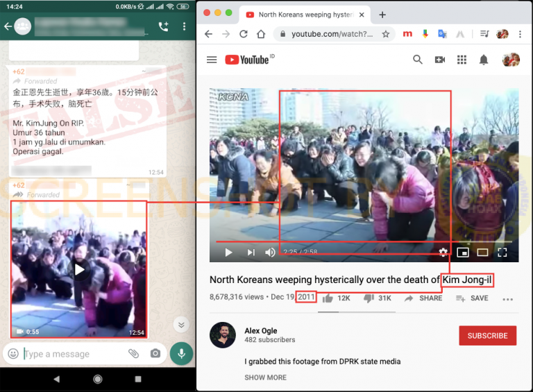533x392 pixels.
Task: Seek on the video progress bar
Action: (x=364, y=241)
